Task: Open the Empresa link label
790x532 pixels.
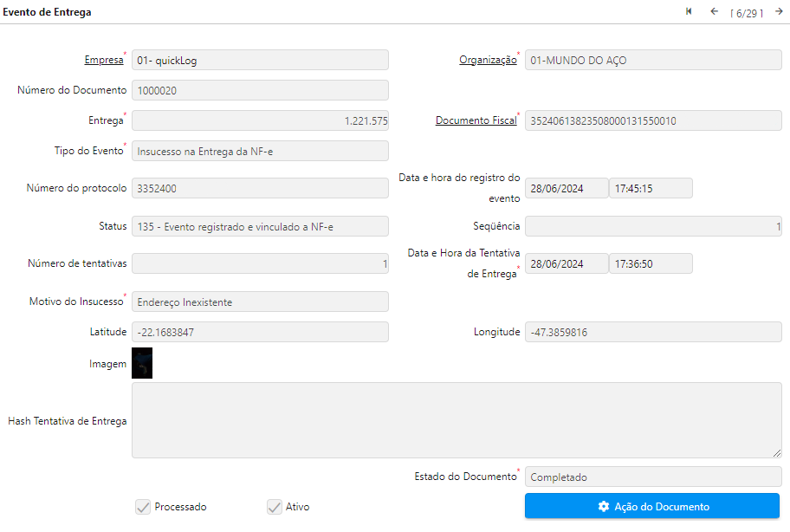Action: (x=104, y=60)
